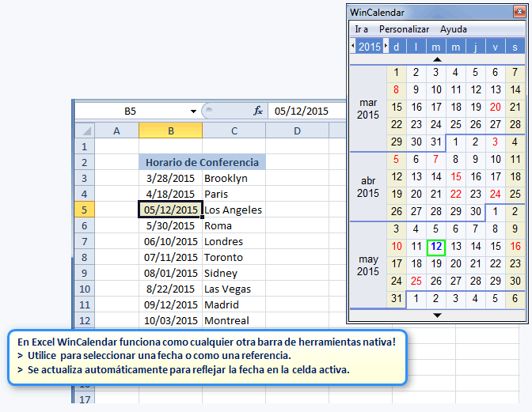Click the previous year arrow beside 2015
The width and height of the screenshot is (532, 412).
[353, 47]
